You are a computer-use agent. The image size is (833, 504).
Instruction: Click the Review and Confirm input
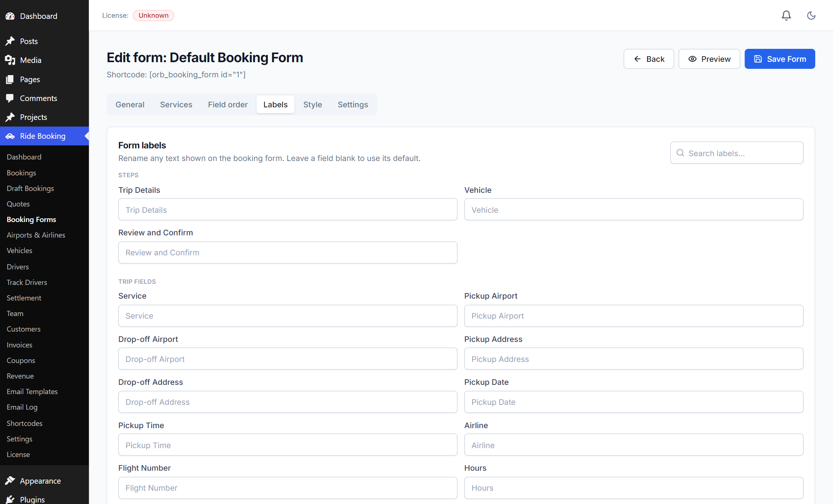coord(288,252)
